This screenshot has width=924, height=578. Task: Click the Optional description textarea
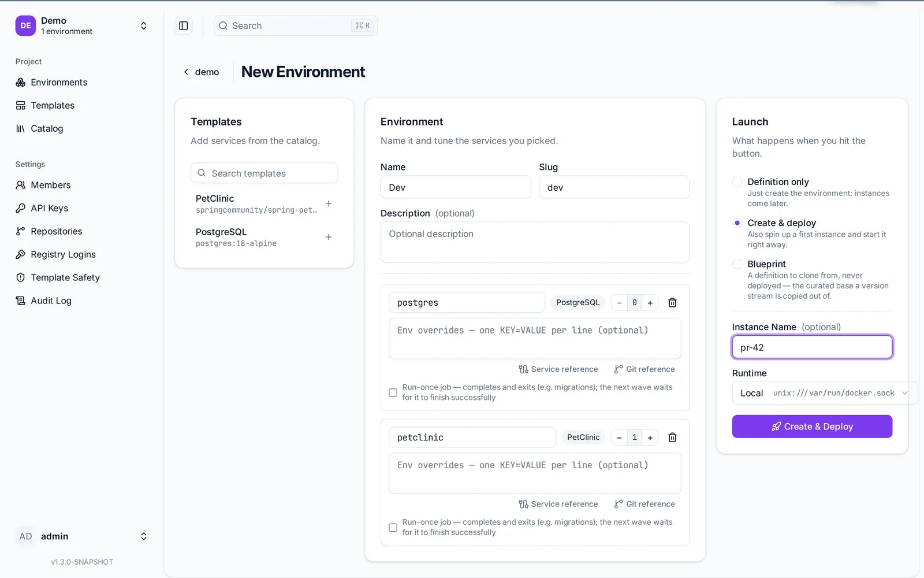coord(535,242)
